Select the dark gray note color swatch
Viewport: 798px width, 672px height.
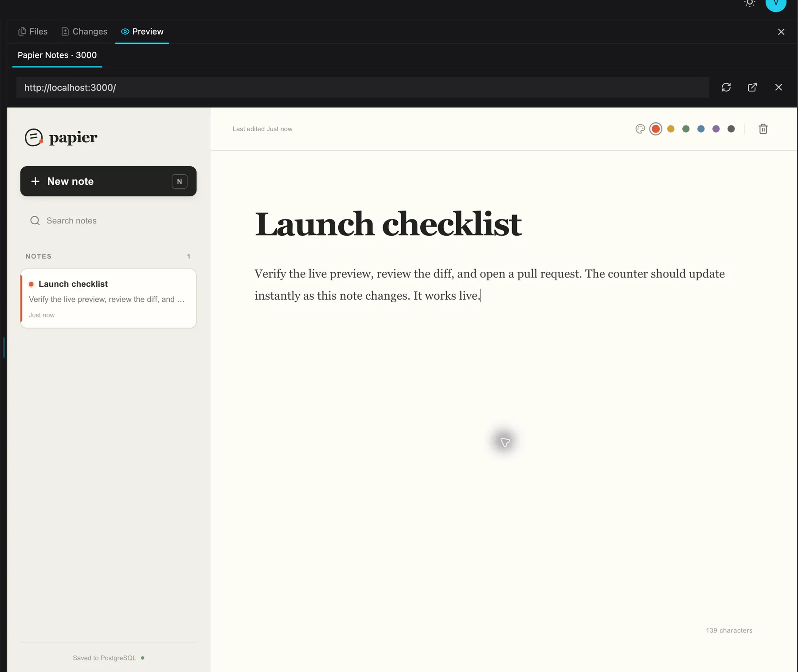(731, 129)
